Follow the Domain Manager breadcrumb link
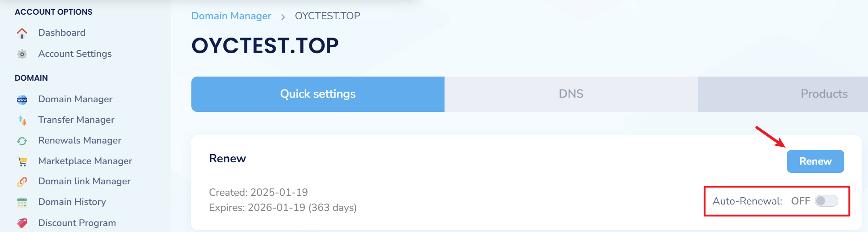This screenshot has width=868, height=232. pyautogui.click(x=231, y=16)
